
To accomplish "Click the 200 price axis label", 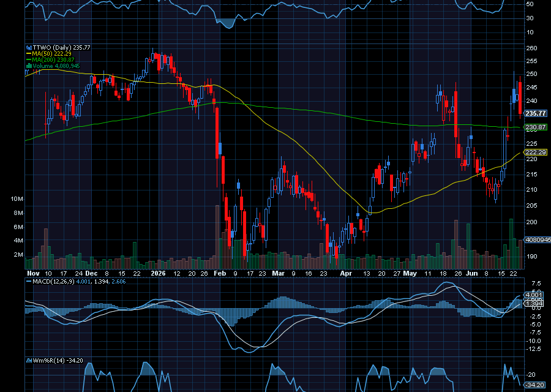I will [532, 222].
